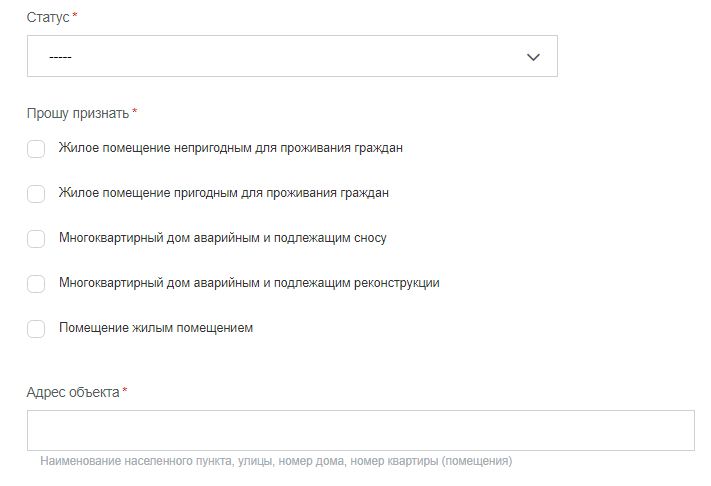Viewport: 711px width, 486px height.
Task: Click the red asterisk beside 'Адрес объекта'
Action: coord(125,390)
